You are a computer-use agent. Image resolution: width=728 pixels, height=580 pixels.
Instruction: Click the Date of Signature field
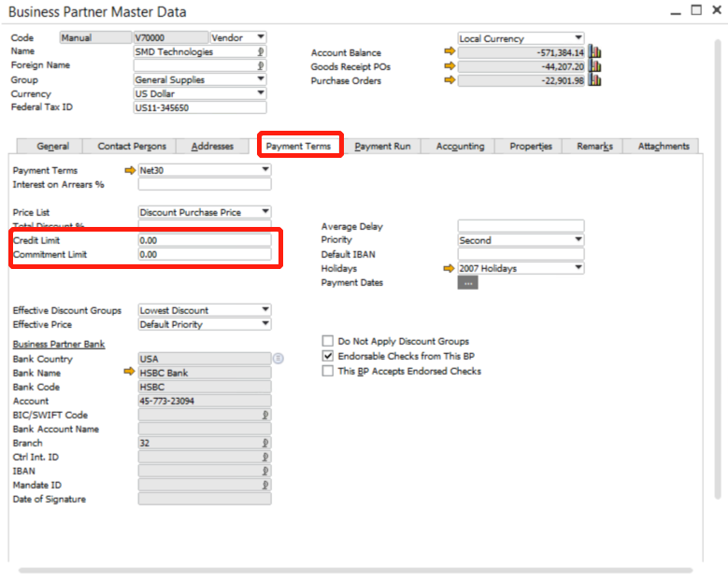[x=205, y=499]
